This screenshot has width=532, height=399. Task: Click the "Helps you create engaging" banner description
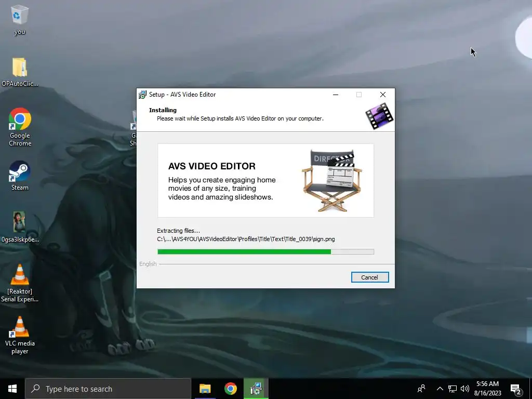point(222,188)
